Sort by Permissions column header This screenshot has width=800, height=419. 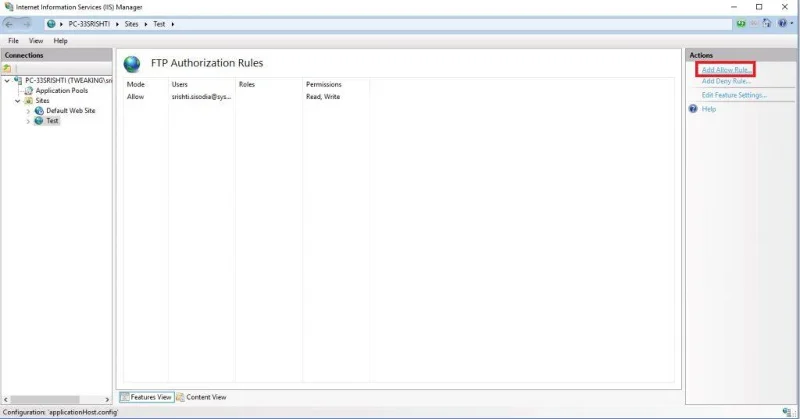click(323, 84)
